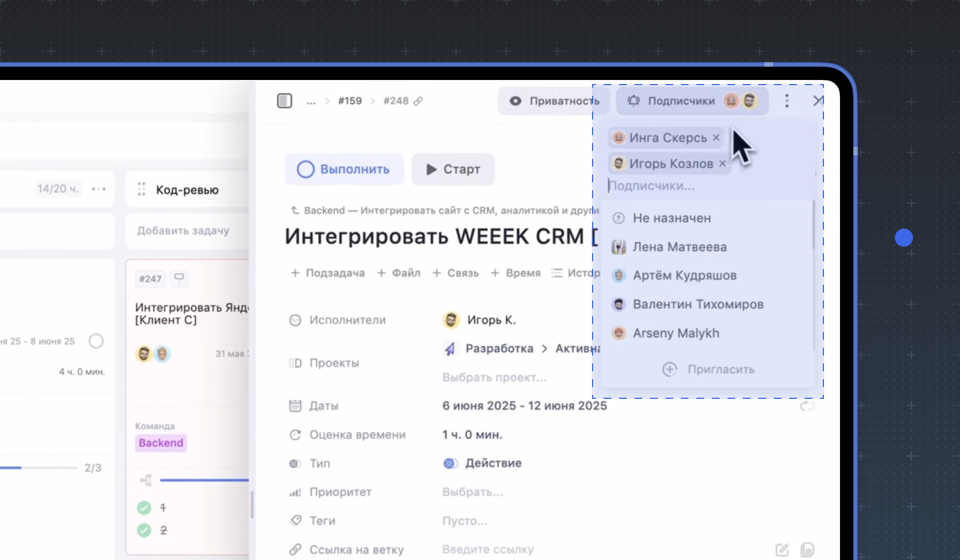Open the Приоритет selector Выбрать...
Screen dimensions: 960x560
click(x=473, y=492)
